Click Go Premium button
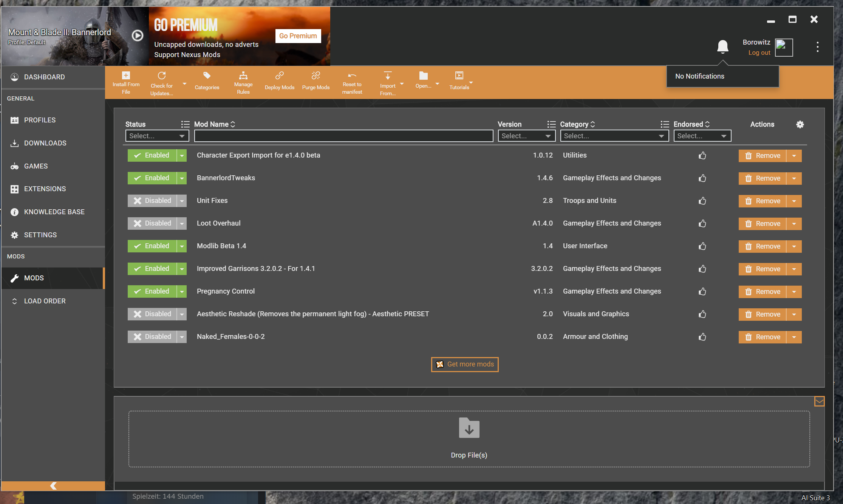The height and width of the screenshot is (504, 843). click(x=298, y=36)
